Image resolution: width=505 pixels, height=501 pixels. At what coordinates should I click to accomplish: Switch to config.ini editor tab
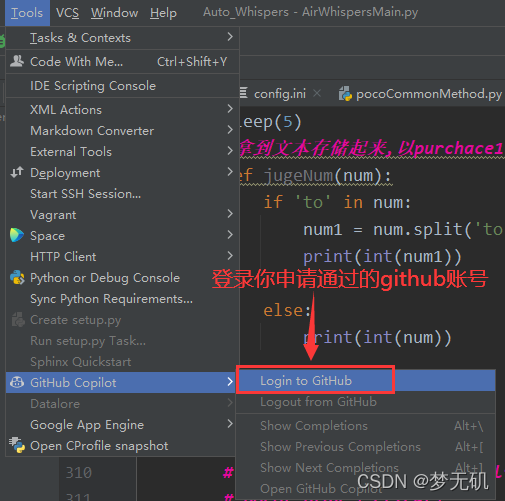(x=280, y=94)
